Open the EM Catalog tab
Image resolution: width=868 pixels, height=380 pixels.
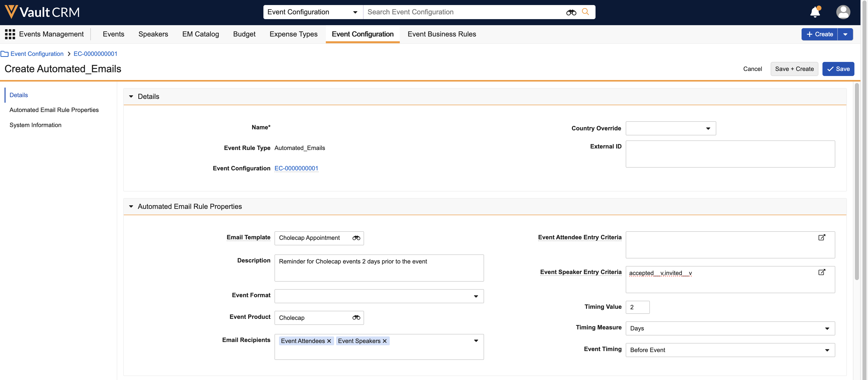(201, 34)
